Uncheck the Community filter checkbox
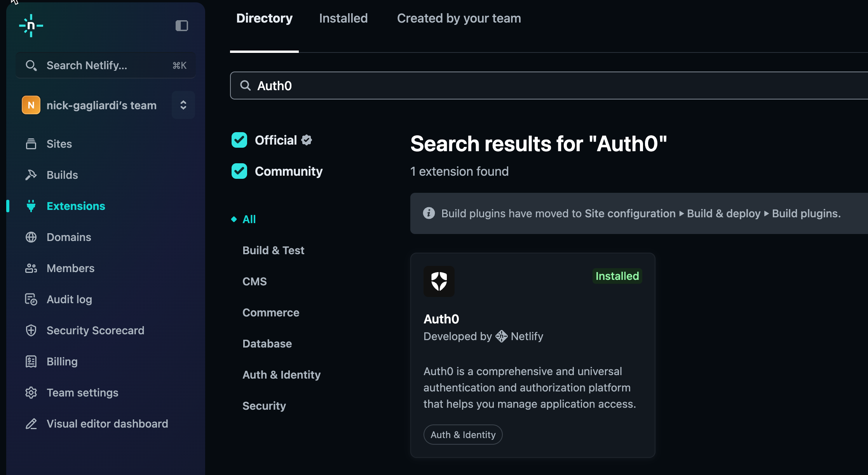 [239, 171]
